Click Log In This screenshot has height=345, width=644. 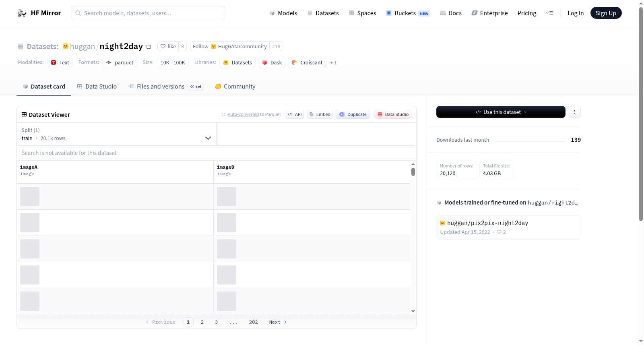(576, 13)
